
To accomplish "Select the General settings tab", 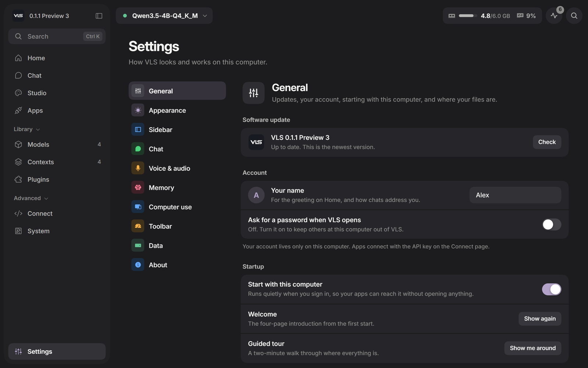I will (x=177, y=91).
